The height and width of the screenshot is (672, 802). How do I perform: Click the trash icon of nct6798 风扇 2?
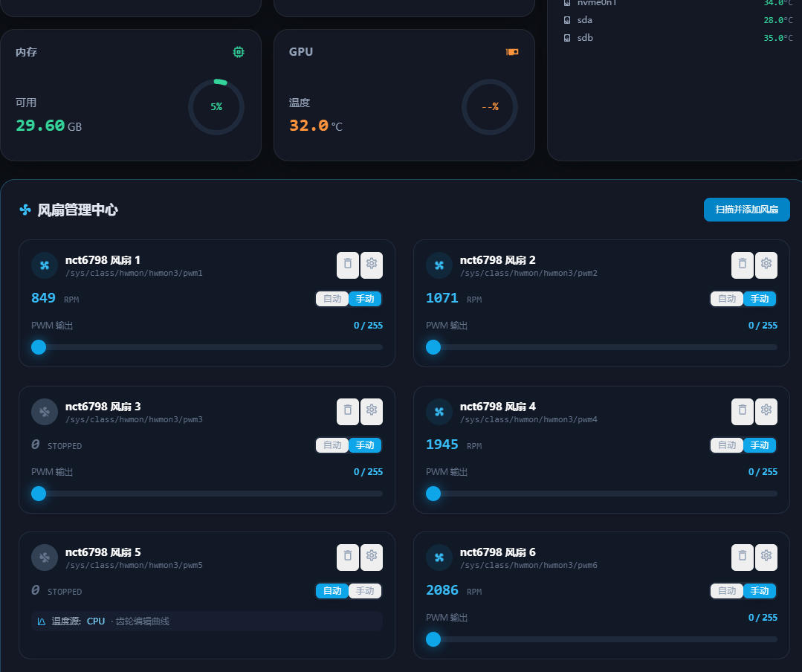point(742,265)
